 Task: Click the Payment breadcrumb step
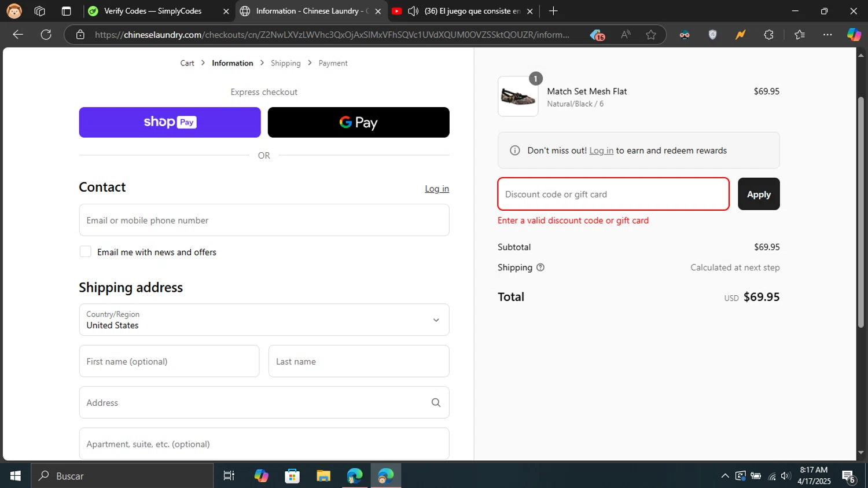[333, 63]
